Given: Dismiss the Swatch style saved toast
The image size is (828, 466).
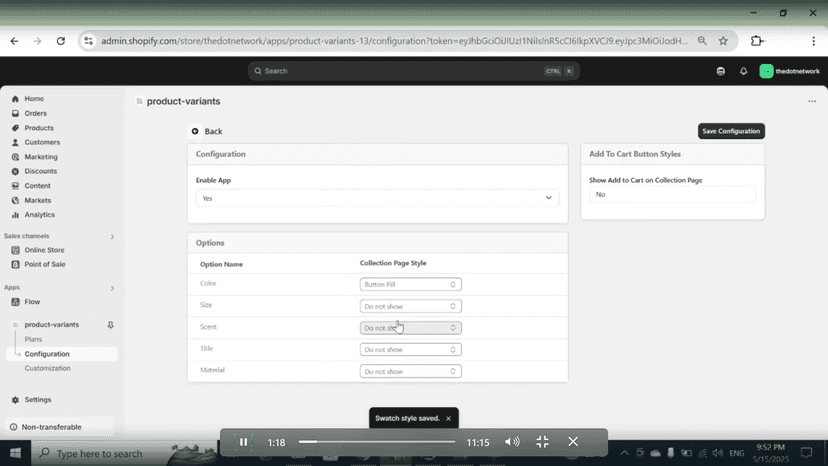Looking at the screenshot, I should coord(448,418).
